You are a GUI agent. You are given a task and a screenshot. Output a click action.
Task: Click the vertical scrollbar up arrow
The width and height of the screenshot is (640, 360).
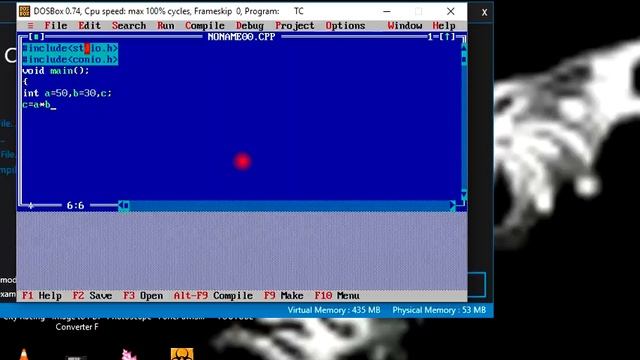point(464,47)
